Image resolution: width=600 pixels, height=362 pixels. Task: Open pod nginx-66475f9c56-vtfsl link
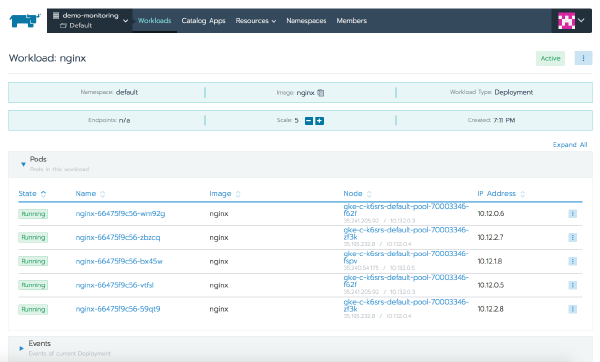coord(114,285)
